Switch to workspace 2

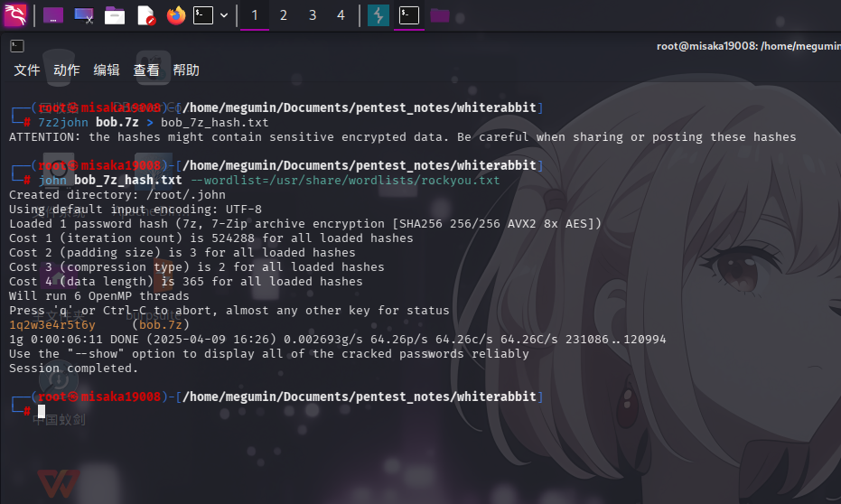tap(284, 15)
